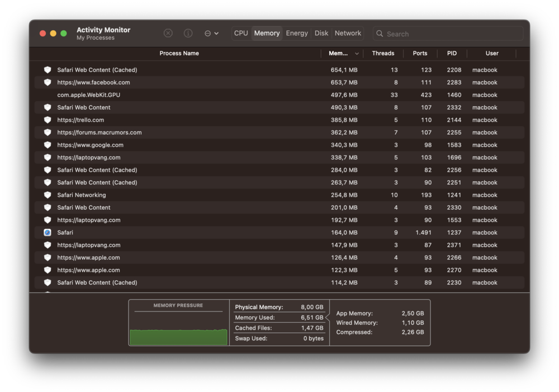
Task: Click the Wired Memory value 1,10 GB
Action: 413,323
